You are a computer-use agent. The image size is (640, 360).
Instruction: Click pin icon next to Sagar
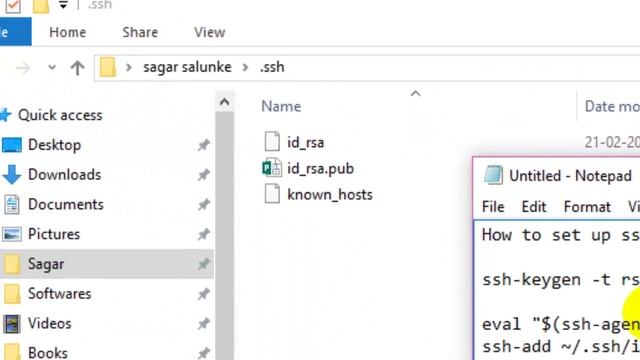(203, 264)
